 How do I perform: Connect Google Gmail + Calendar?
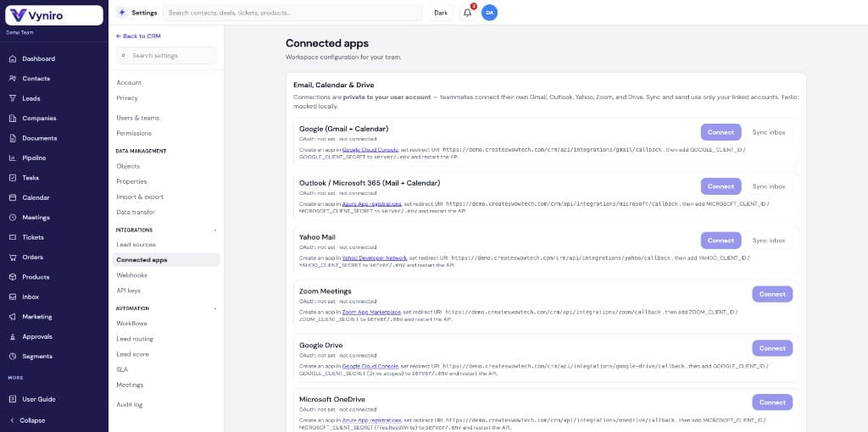pos(721,132)
